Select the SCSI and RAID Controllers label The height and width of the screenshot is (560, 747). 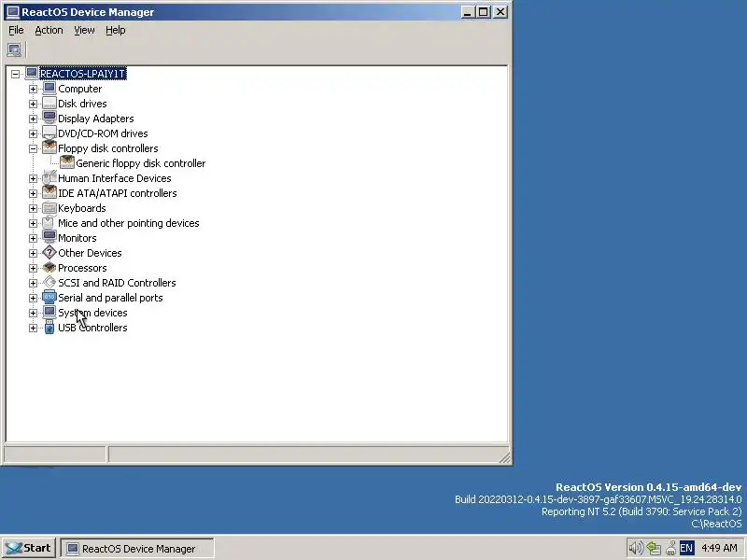[117, 283]
